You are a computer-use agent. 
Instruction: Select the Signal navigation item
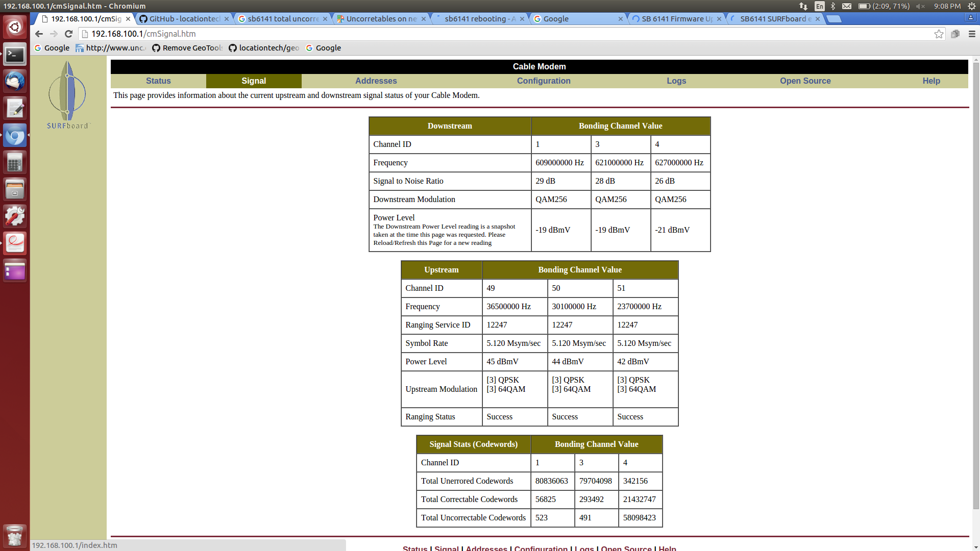[x=254, y=81]
